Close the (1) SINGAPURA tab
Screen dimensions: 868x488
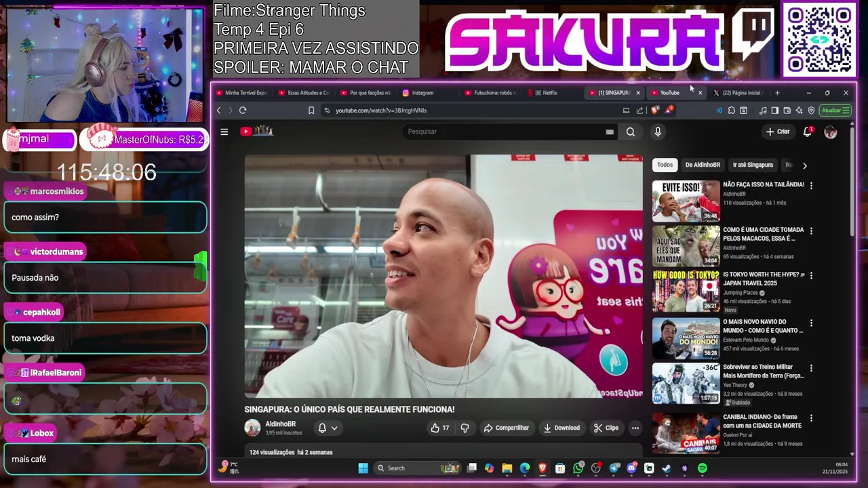click(637, 93)
